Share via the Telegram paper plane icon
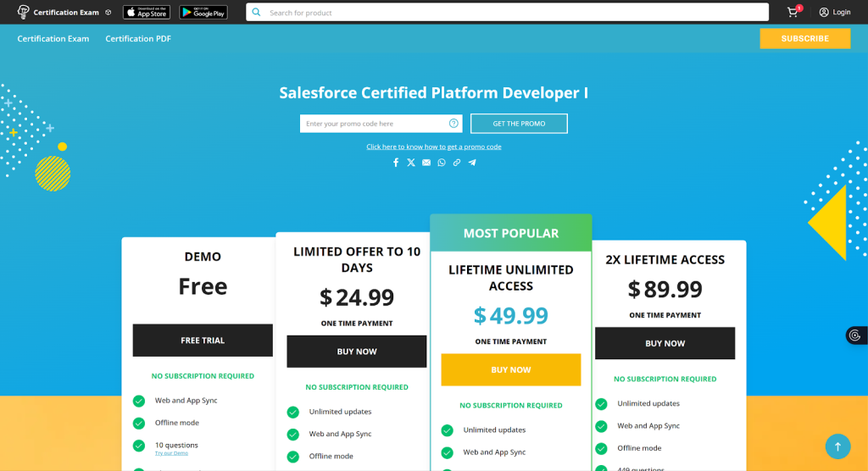The height and width of the screenshot is (471, 868). point(472,163)
